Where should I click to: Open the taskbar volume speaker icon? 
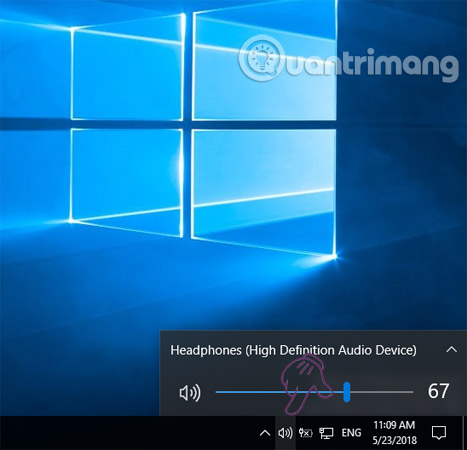[x=285, y=433]
